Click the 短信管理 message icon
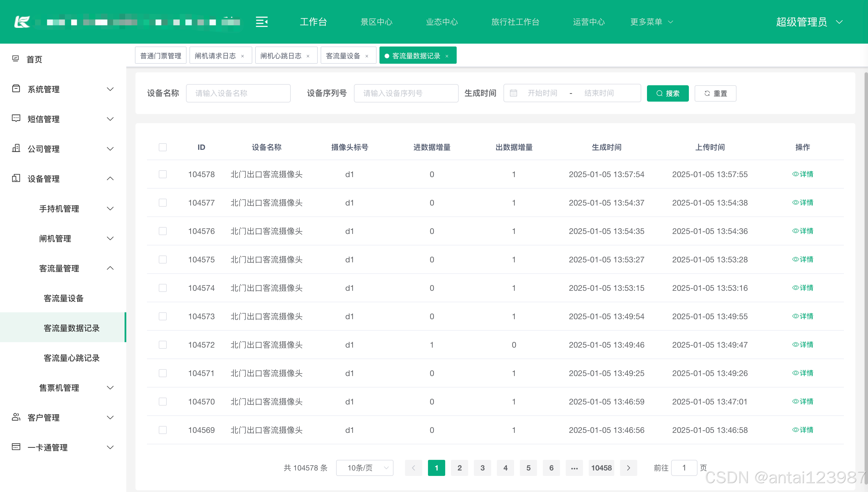Image resolution: width=868 pixels, height=492 pixels. coord(16,118)
